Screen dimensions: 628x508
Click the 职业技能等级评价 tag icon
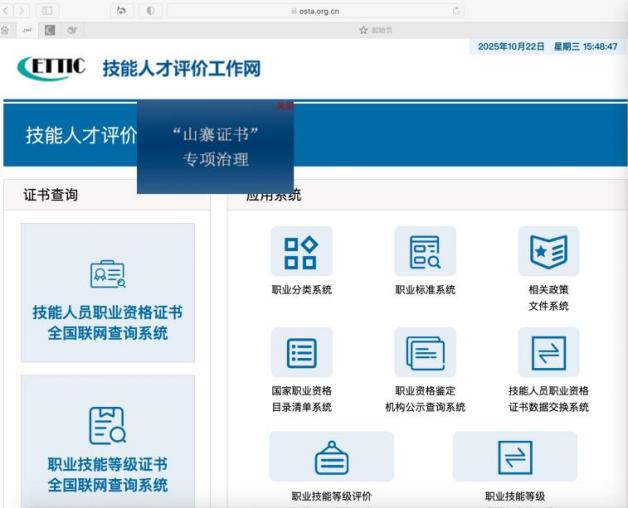[331, 457]
